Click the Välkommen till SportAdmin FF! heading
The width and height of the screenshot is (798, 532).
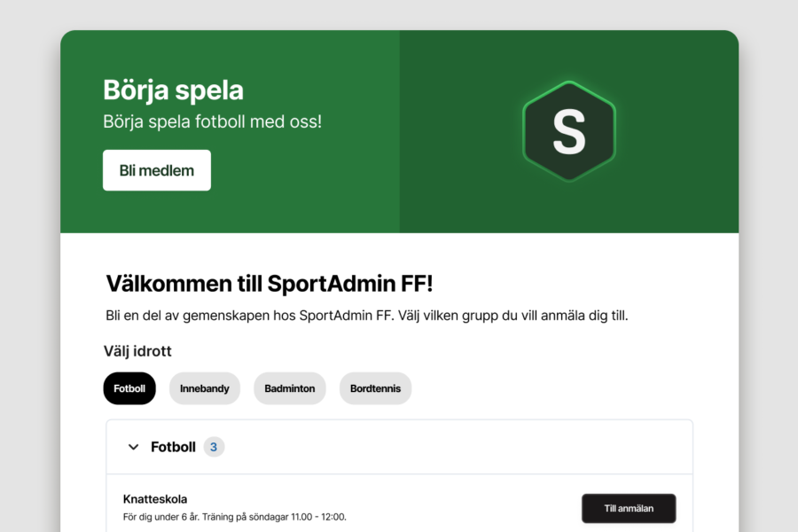[270, 284]
